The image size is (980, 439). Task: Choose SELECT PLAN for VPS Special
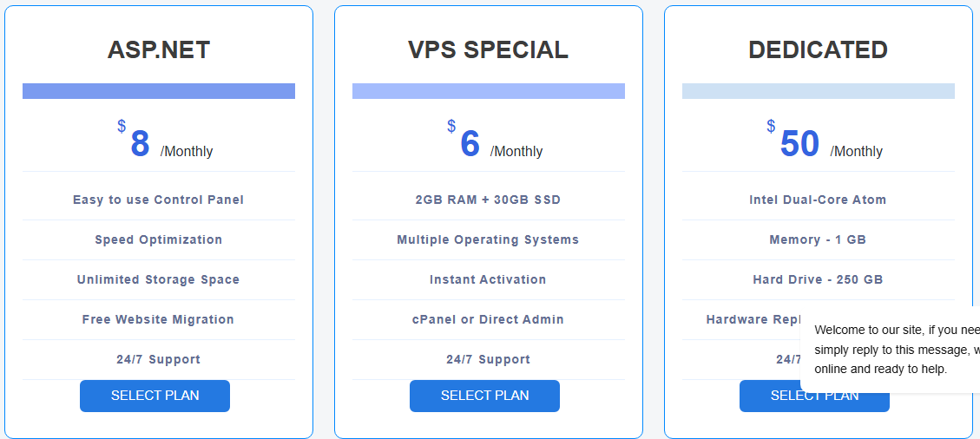(484, 396)
